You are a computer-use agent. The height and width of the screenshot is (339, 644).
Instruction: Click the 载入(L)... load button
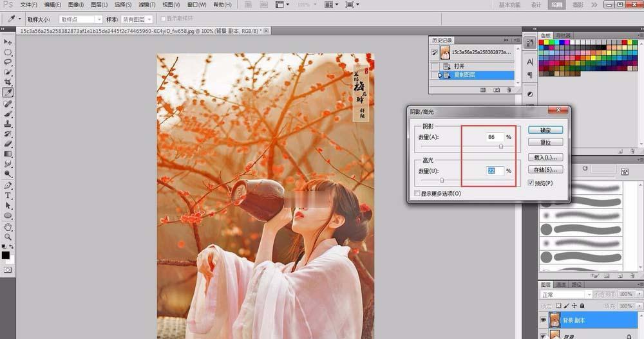(x=545, y=158)
